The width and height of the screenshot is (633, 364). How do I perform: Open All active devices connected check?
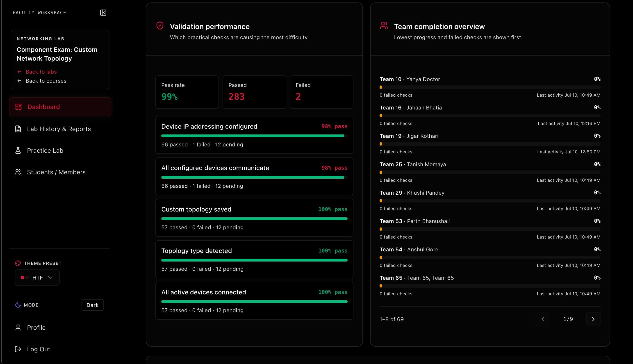click(x=254, y=301)
